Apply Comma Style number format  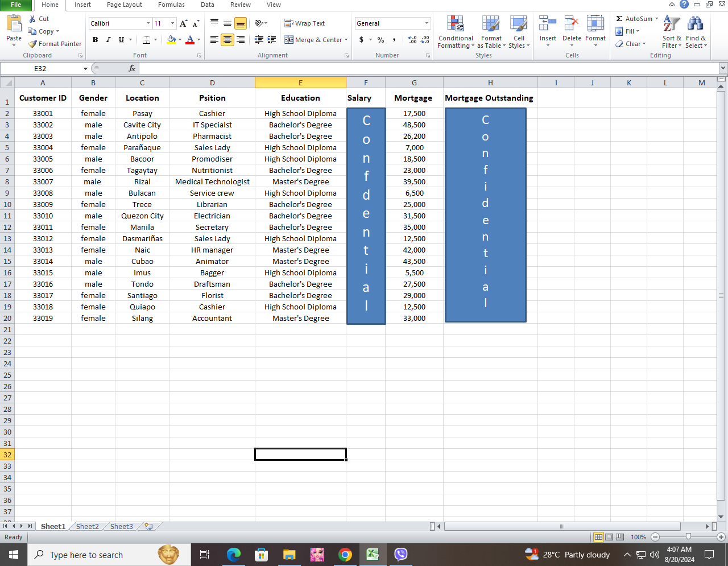(x=394, y=40)
